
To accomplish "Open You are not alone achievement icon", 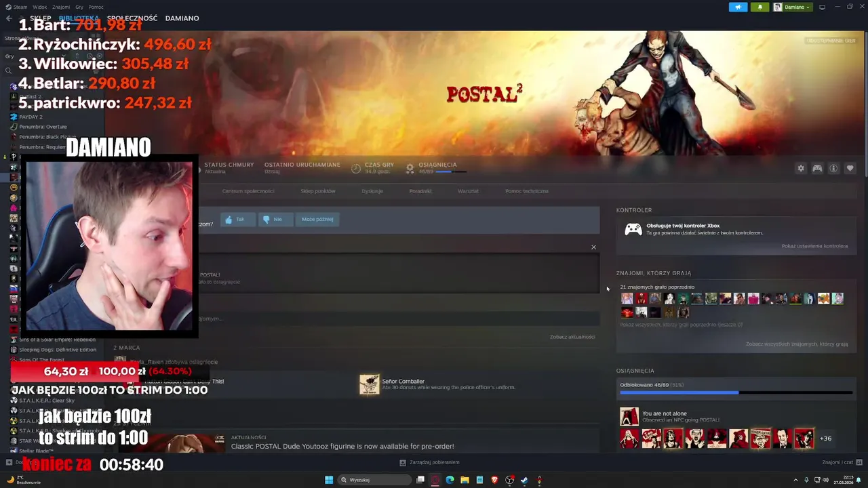I will (x=629, y=416).
